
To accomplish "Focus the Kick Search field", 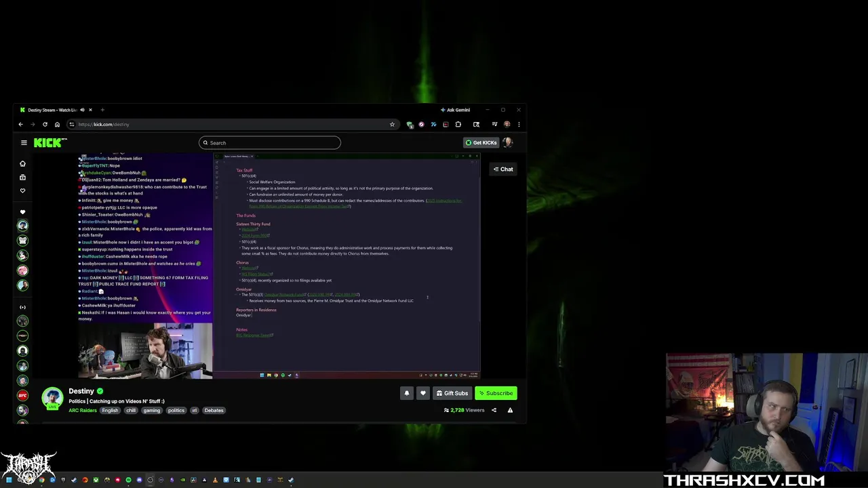I will 270,142.
